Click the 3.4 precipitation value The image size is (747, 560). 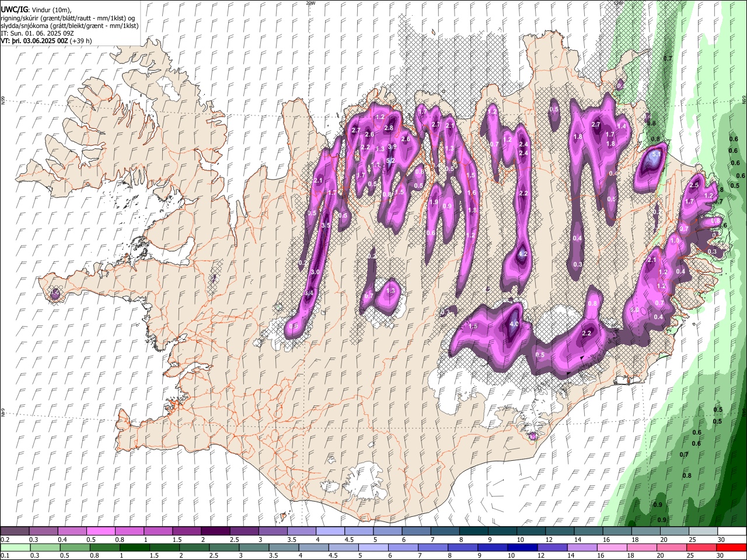click(309, 293)
